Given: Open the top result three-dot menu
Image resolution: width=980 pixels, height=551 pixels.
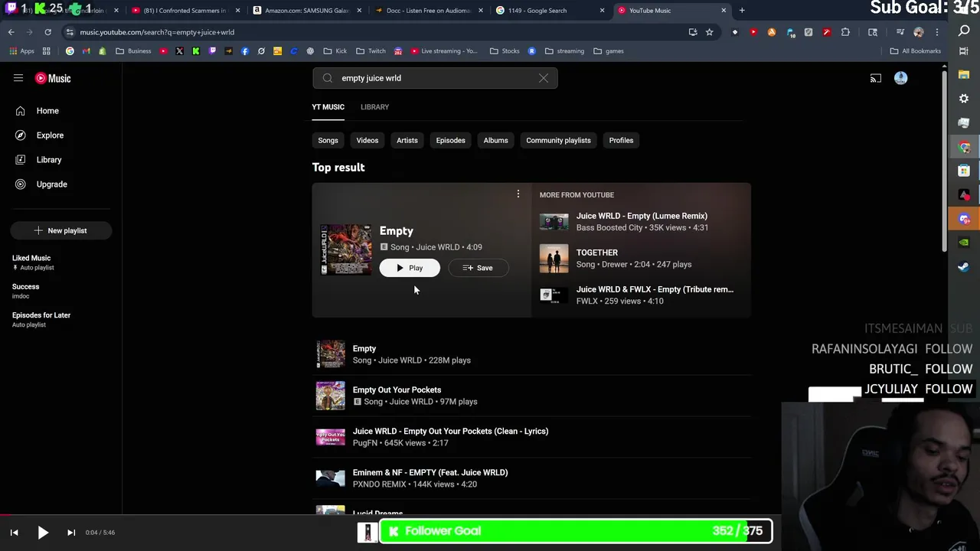Looking at the screenshot, I should tap(518, 194).
